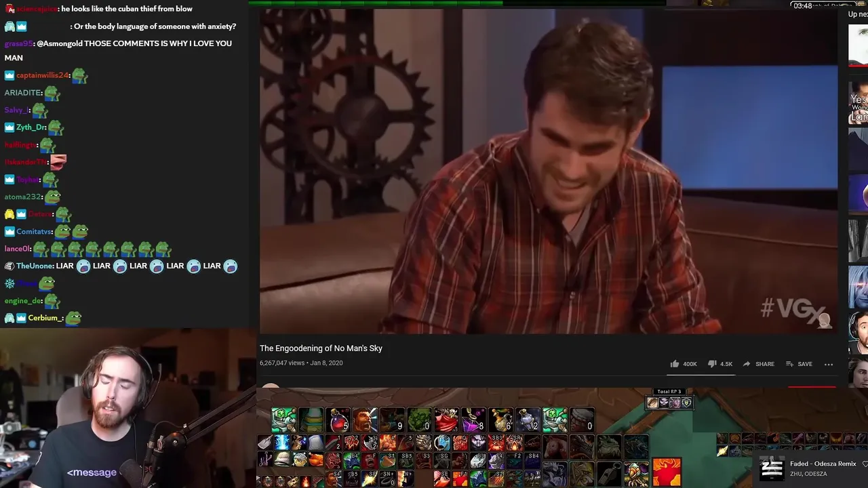Click the whistle mount icon
This screenshot has width=868, height=488.
pos(610,474)
